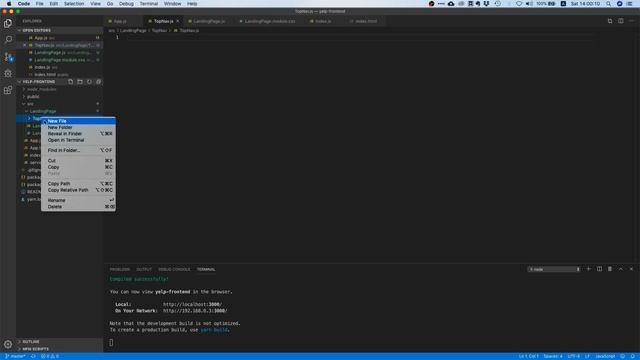Refresh the Explorer file tree
The height and width of the screenshot is (360, 640).
(x=89, y=82)
